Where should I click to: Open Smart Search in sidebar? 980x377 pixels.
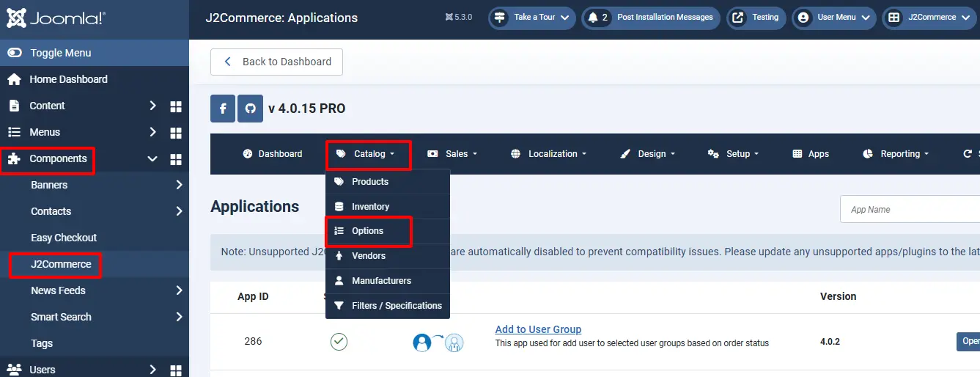tap(61, 317)
